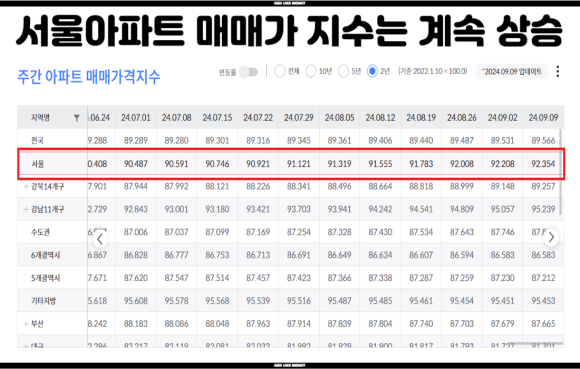Click the 주간 아파트 매매가격지수 title
580x369 pixels.
(89, 77)
